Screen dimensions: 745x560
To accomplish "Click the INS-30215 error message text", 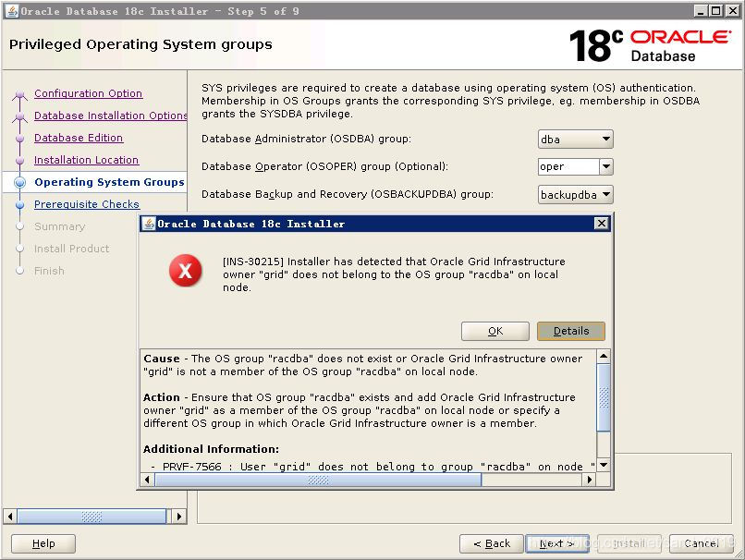I will [x=394, y=274].
